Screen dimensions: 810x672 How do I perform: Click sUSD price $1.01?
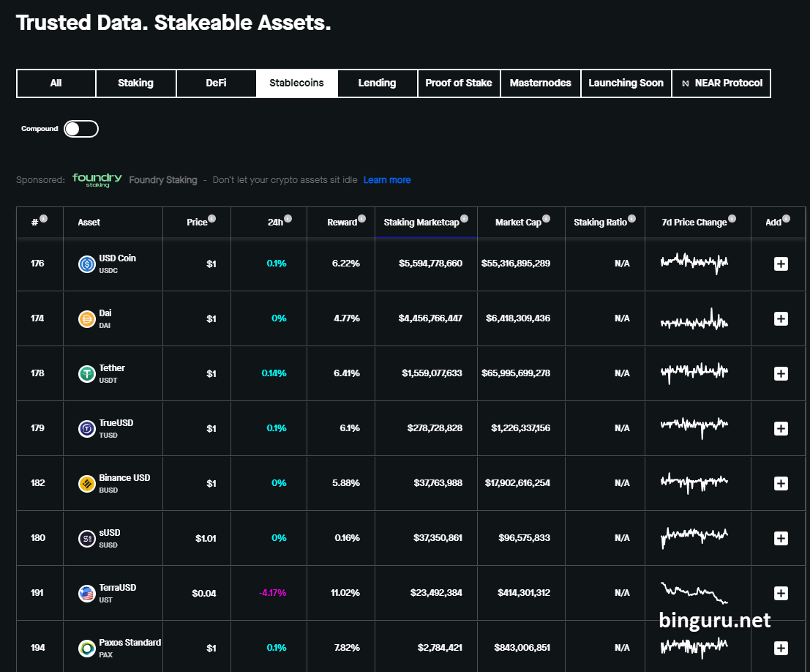[206, 539]
